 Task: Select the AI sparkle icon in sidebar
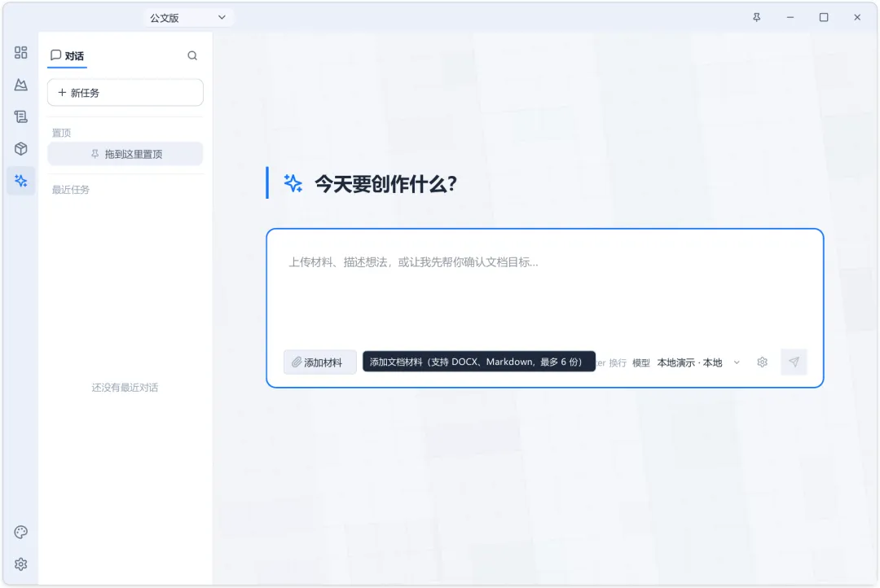20,181
